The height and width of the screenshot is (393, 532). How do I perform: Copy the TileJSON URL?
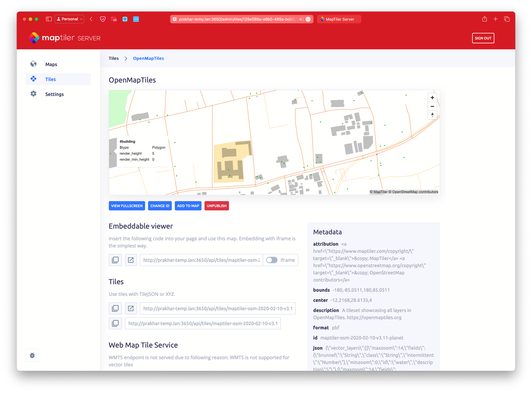[x=115, y=308]
